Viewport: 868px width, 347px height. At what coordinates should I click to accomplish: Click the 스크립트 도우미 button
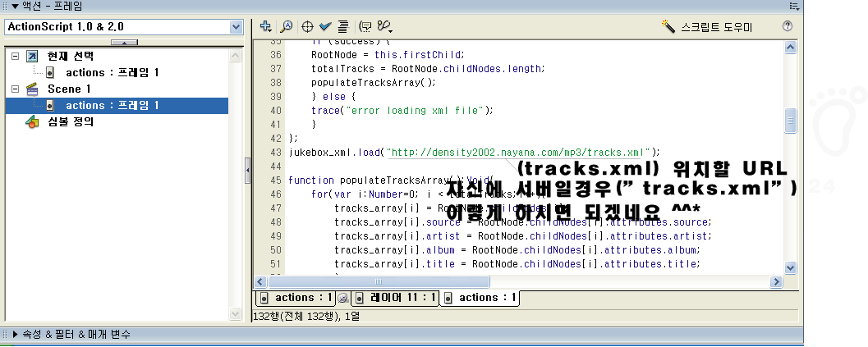click(x=708, y=26)
